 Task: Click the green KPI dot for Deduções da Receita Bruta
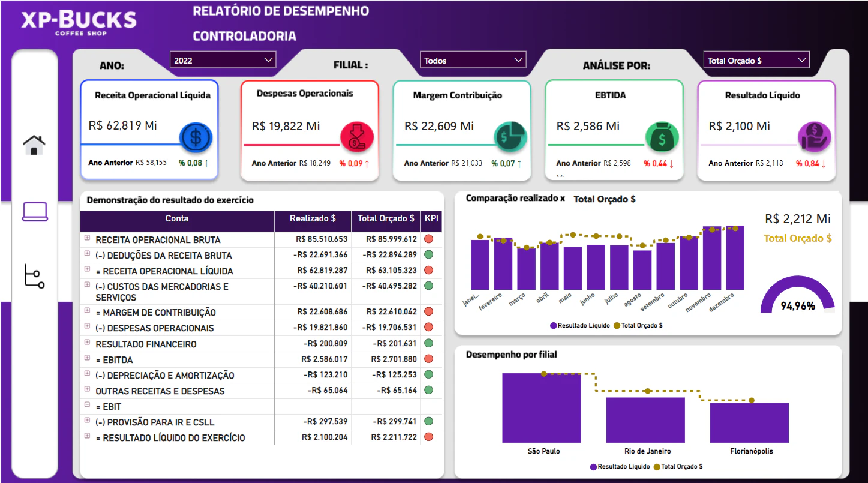pyautogui.click(x=428, y=254)
